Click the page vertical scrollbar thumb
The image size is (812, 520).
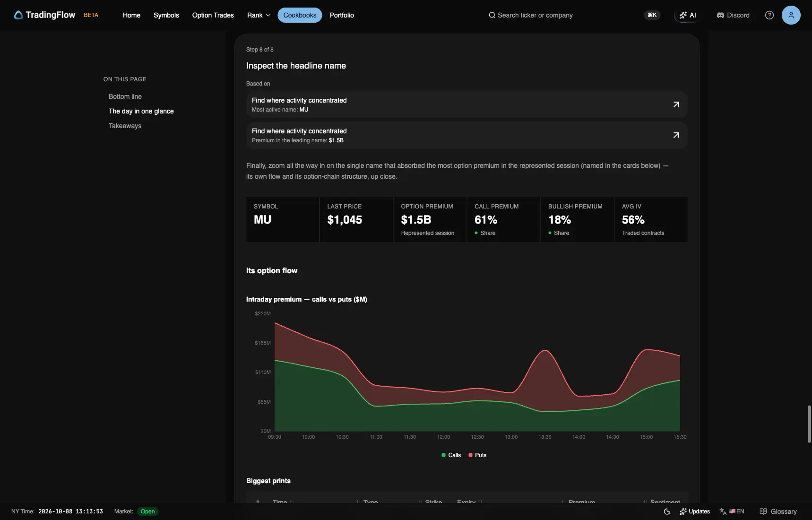coord(809,424)
